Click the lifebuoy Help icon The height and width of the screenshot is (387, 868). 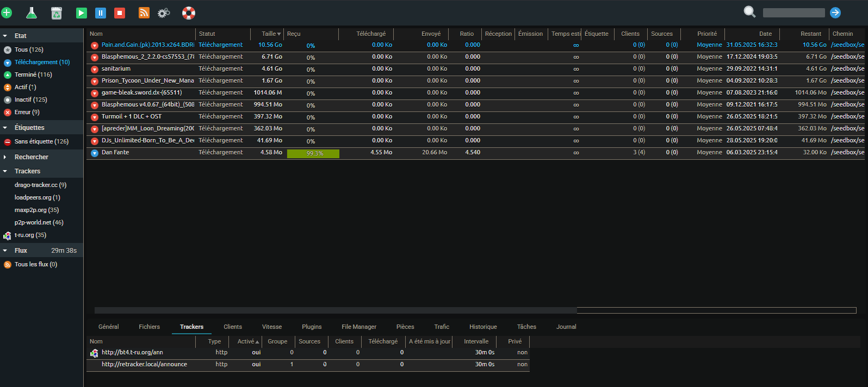pyautogui.click(x=189, y=13)
